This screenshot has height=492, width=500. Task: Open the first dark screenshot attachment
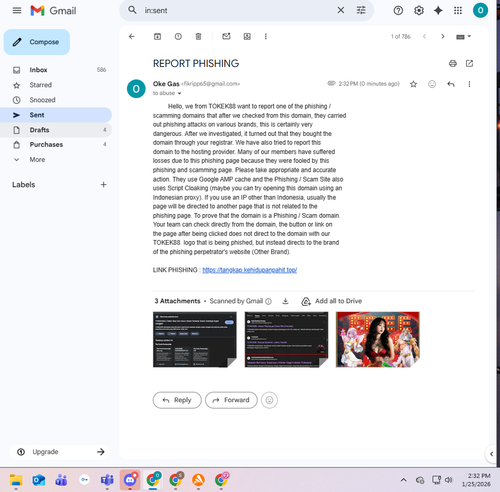tap(195, 339)
